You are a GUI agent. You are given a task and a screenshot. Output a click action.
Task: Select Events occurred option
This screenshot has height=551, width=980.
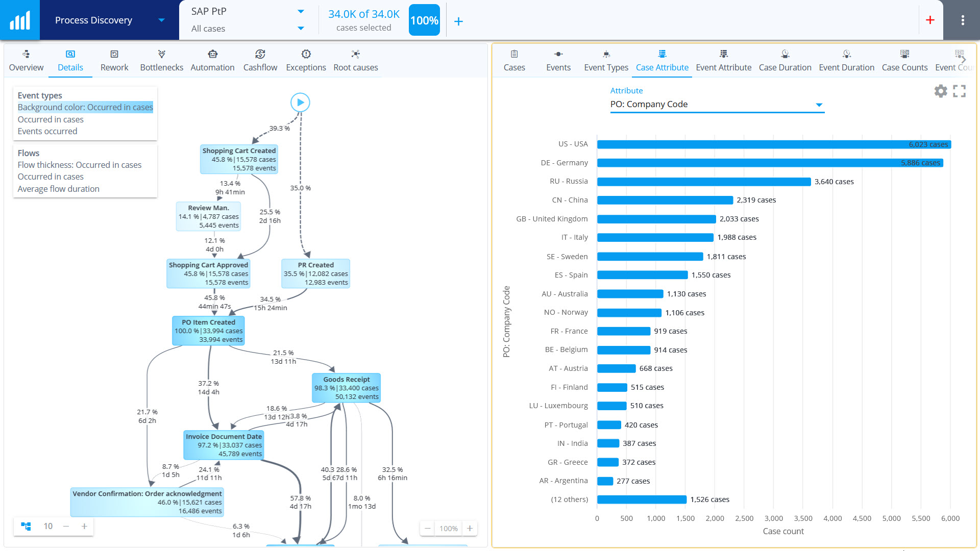pyautogui.click(x=47, y=131)
